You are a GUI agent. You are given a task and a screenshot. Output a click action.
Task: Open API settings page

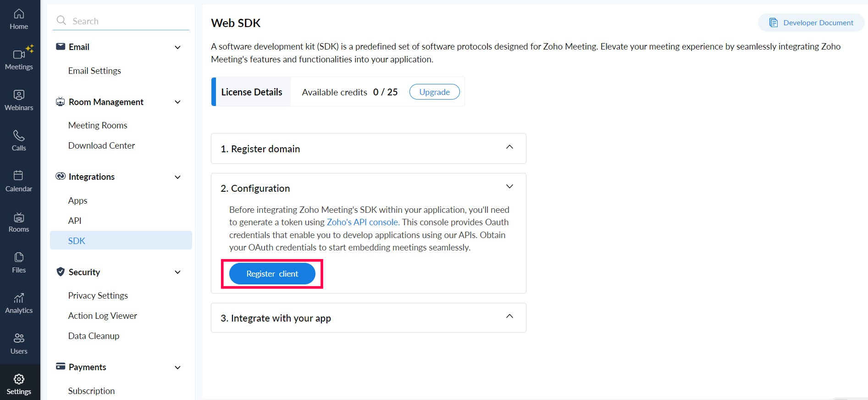tap(75, 221)
